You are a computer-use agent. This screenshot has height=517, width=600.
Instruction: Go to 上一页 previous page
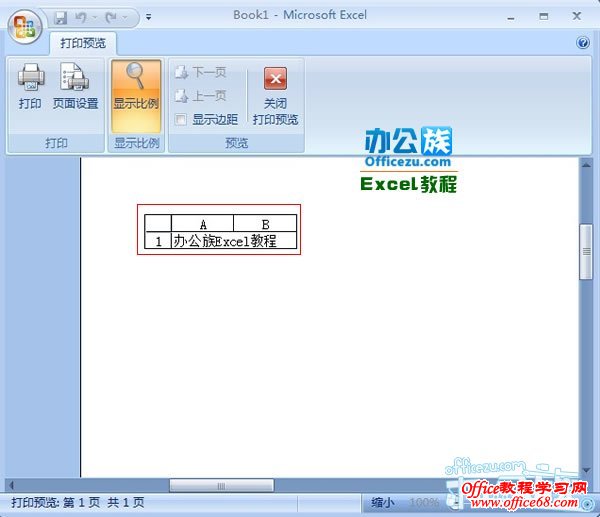(201, 96)
